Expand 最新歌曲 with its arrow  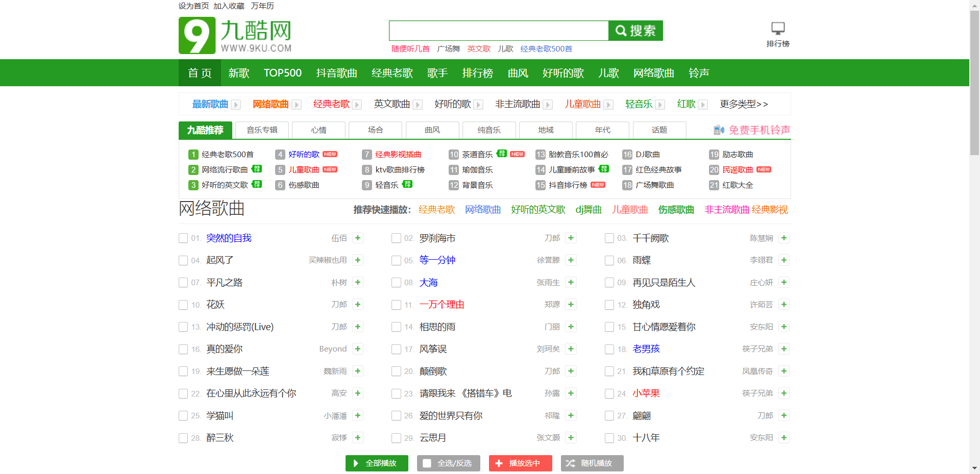coord(236,104)
